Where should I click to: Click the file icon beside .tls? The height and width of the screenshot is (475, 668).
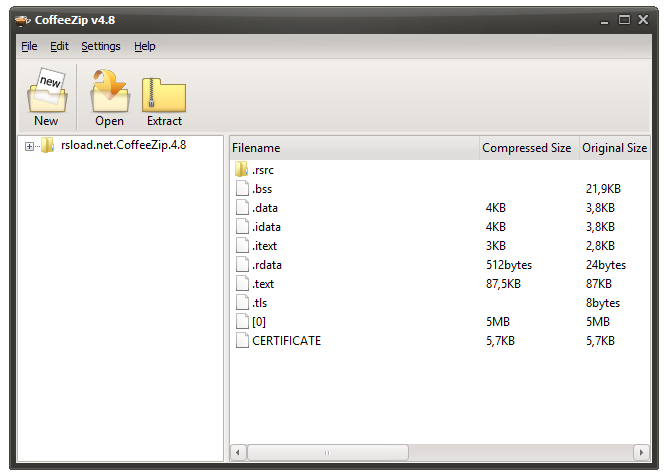[242, 302]
